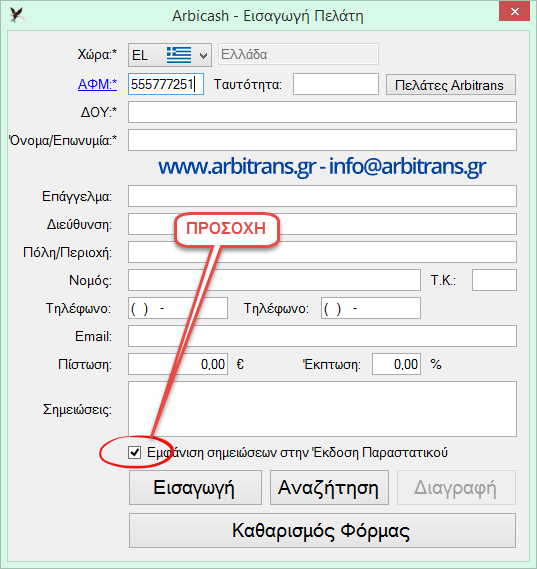Click the Επάγγελμα input field
Image resolution: width=537 pixels, height=569 pixels.
322,196
